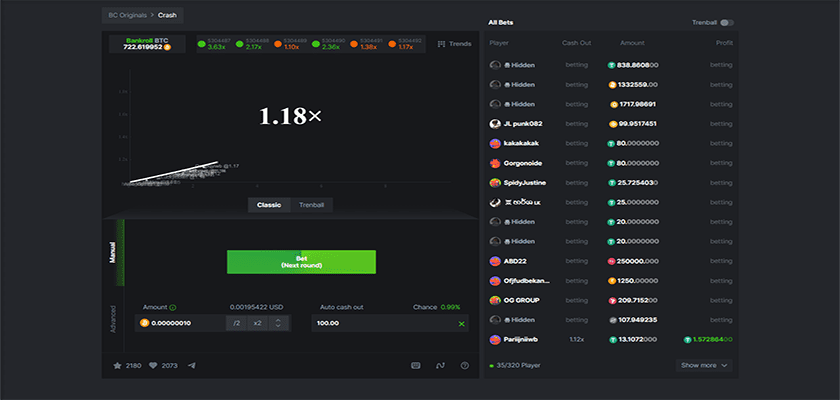Click the Cash Out column header
Viewport: 840px width, 400px height.
coord(576,43)
